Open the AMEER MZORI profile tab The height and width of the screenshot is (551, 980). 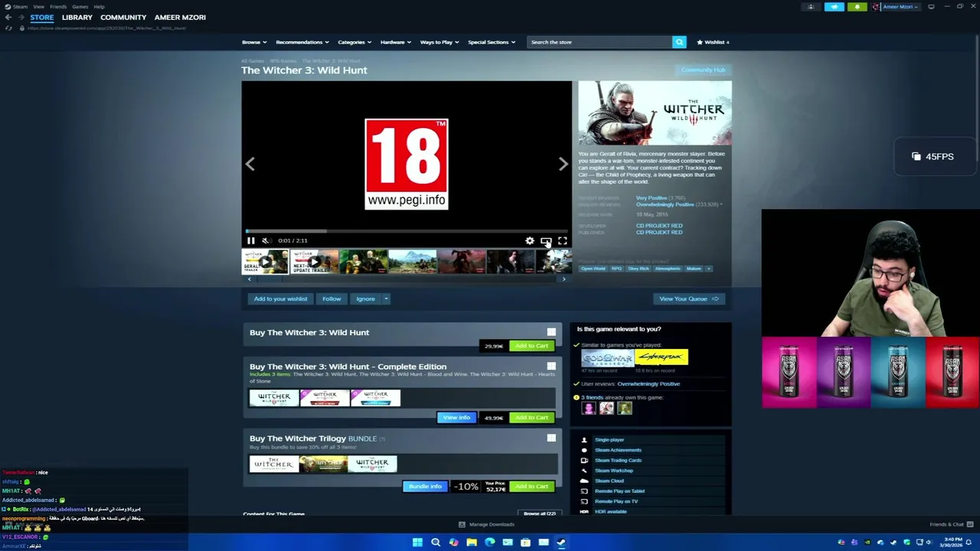pos(180,17)
